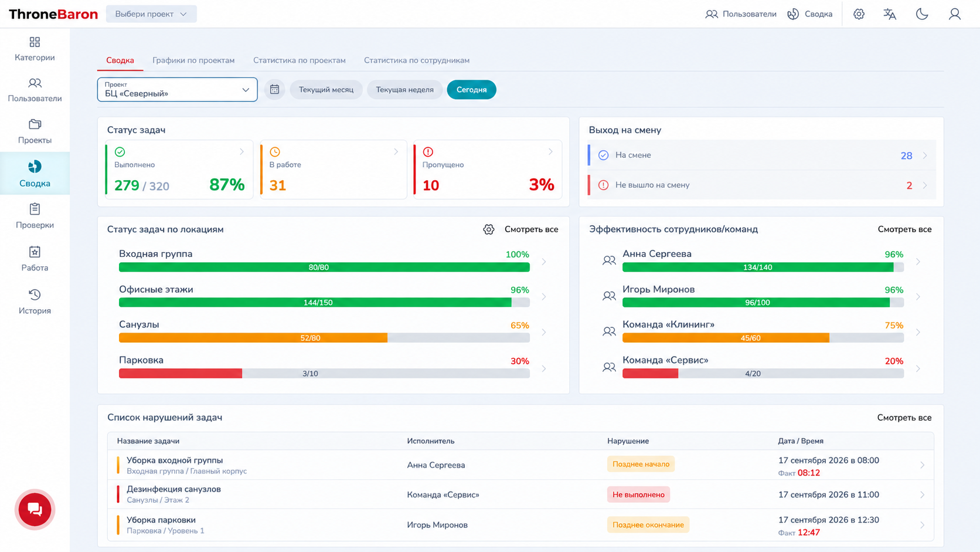Screen dimensions: 980x552
Task: Open the calendar date picker icon
Action: point(274,90)
